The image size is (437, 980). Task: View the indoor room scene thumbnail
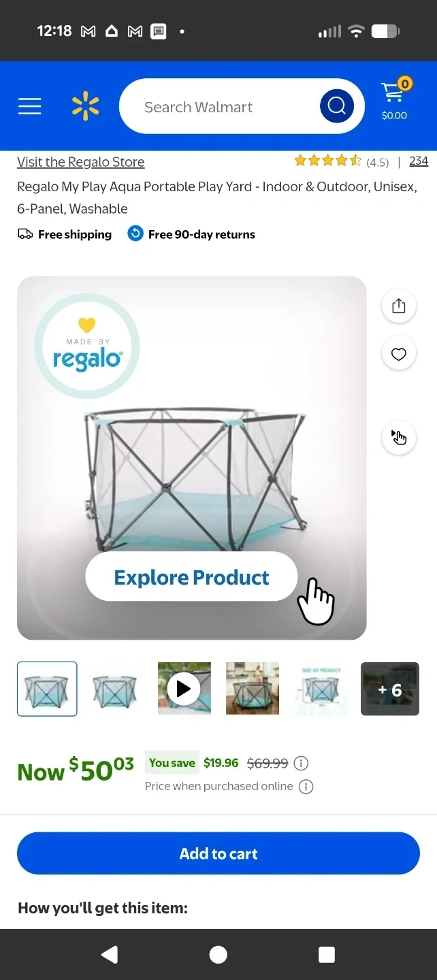tap(253, 689)
